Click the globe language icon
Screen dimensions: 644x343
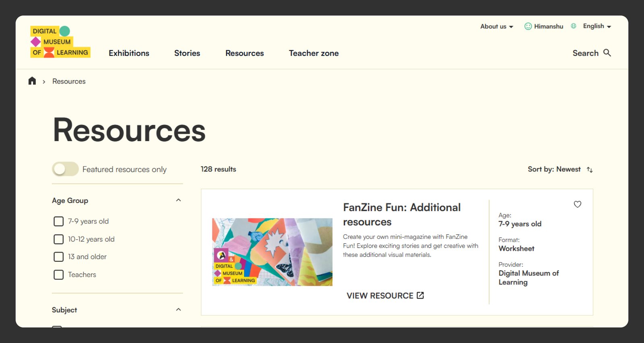574,26
